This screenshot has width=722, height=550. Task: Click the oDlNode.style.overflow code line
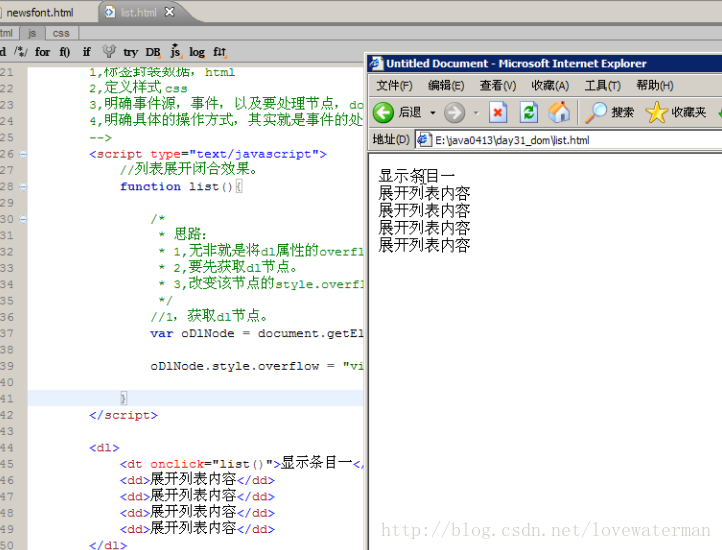(x=256, y=366)
